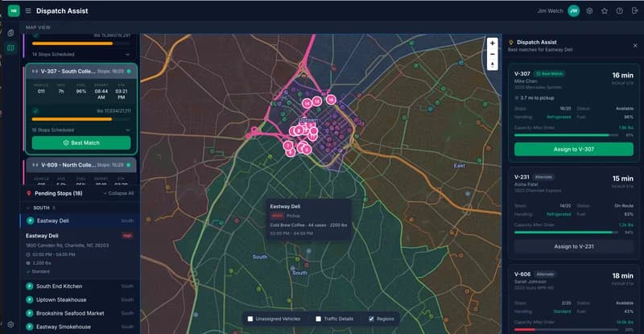The height and width of the screenshot is (334, 644).
Task: Click pickup icon next to Eastway Deli
Action: 30,221
